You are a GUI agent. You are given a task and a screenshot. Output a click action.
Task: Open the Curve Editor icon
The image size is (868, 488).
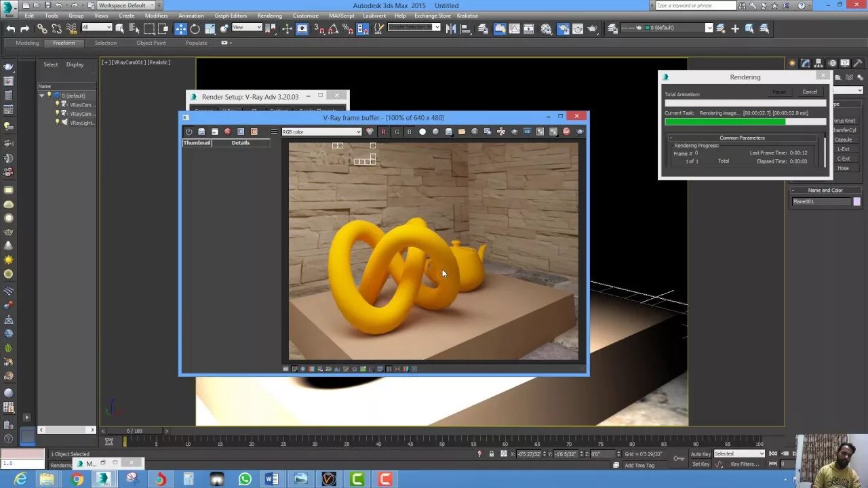click(x=514, y=28)
